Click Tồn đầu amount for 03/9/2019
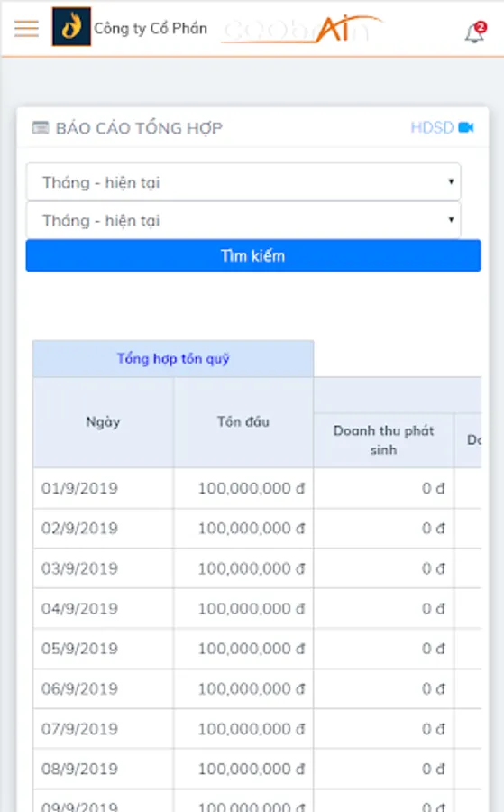Screen dimensions: 504x812 [252, 568]
